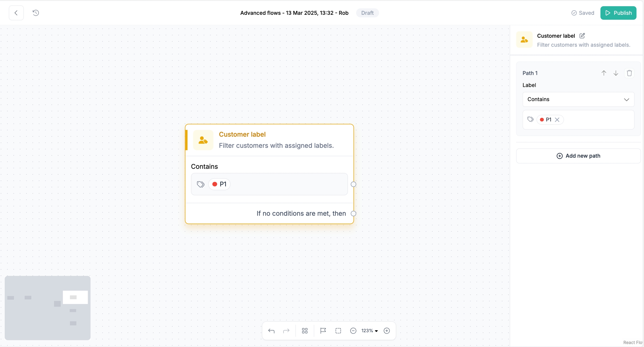Click the label input field beside P1
The image size is (644, 347).
tap(598, 120)
